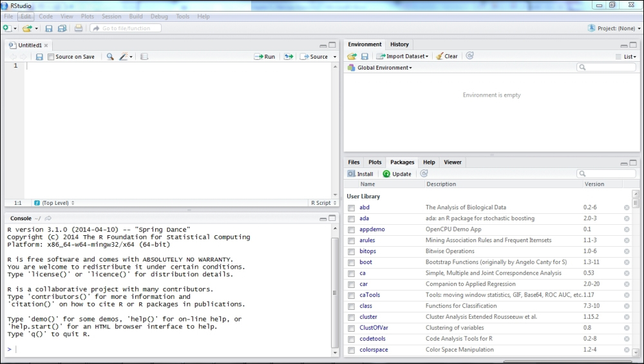The height and width of the screenshot is (364, 644).
Task: Open the Debug menu
Action: (x=159, y=17)
